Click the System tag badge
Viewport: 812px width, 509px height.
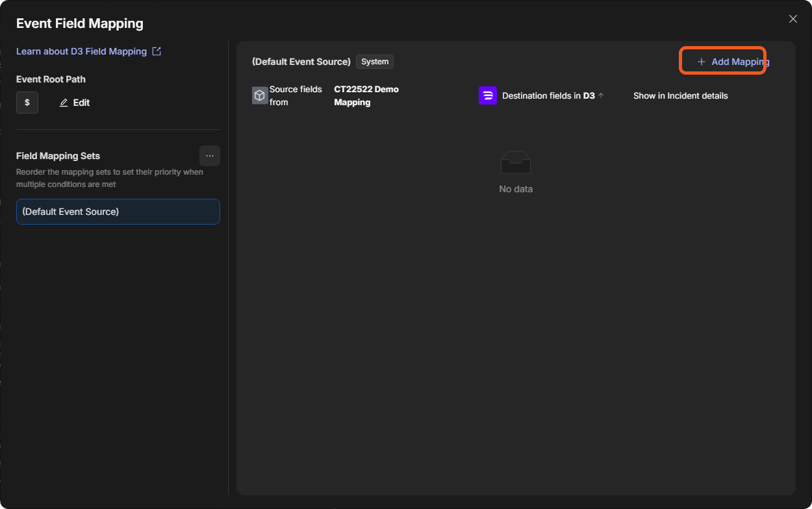[375, 62]
